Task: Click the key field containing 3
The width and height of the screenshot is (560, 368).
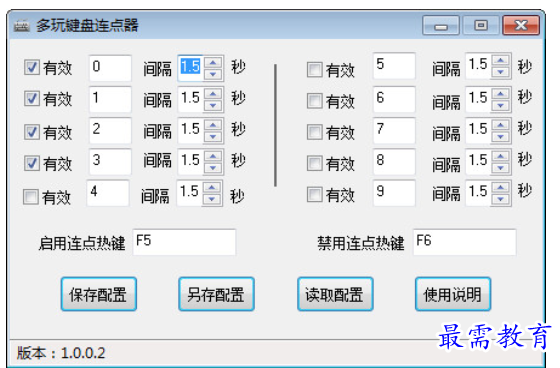Action: point(110,161)
